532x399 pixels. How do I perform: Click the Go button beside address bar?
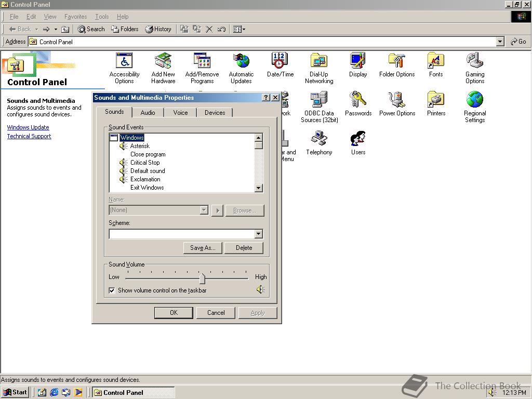tap(518, 42)
